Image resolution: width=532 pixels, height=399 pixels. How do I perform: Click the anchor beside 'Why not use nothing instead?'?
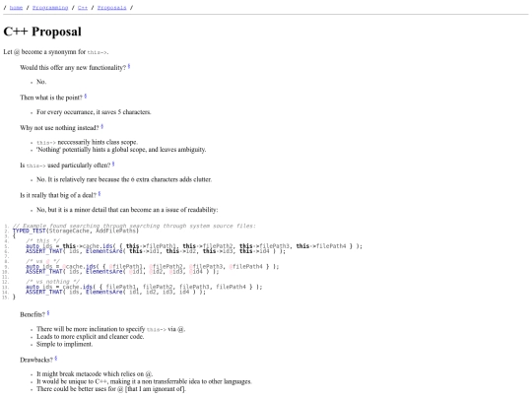[101, 126]
